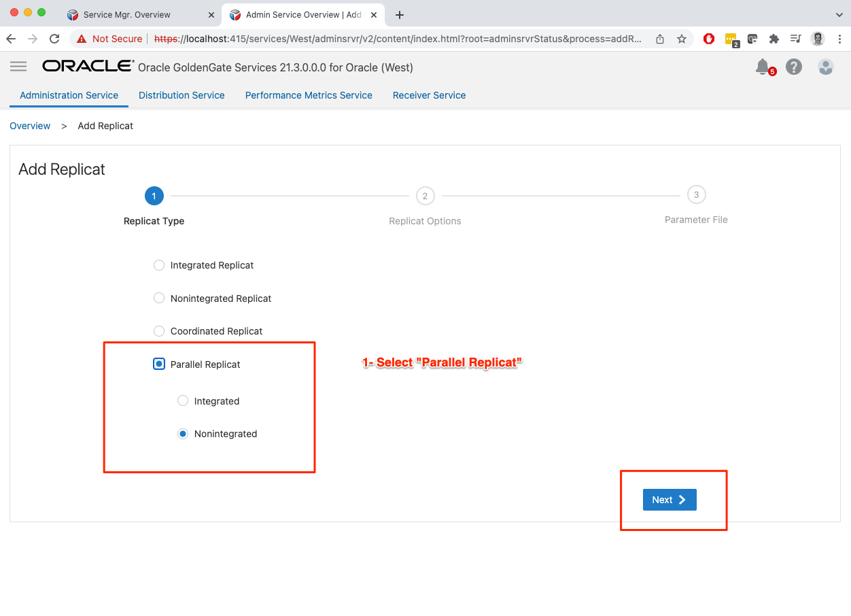Viewport: 851px width, 616px height.
Task: Select the Integrated sub-option under Parallel Replicat
Action: tap(183, 401)
